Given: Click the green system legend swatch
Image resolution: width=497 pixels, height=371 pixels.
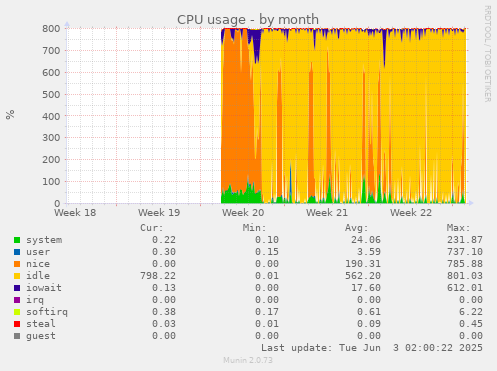Looking at the screenshot, I should tap(17, 240).
